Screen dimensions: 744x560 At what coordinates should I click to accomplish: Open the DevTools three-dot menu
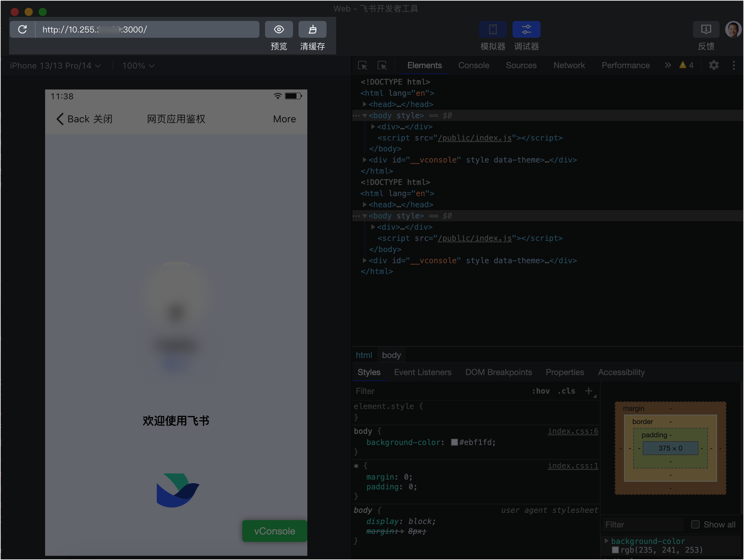[734, 65]
